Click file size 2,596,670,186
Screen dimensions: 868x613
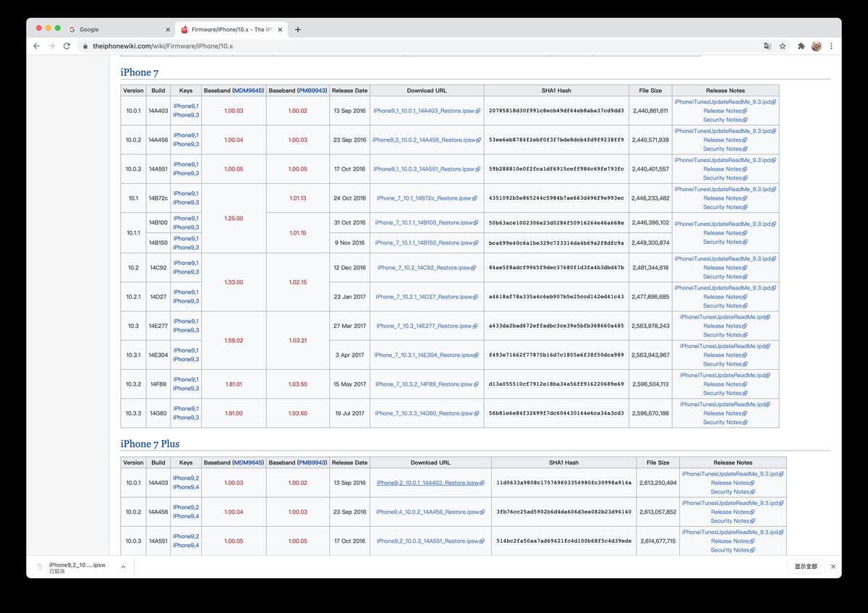(x=650, y=413)
